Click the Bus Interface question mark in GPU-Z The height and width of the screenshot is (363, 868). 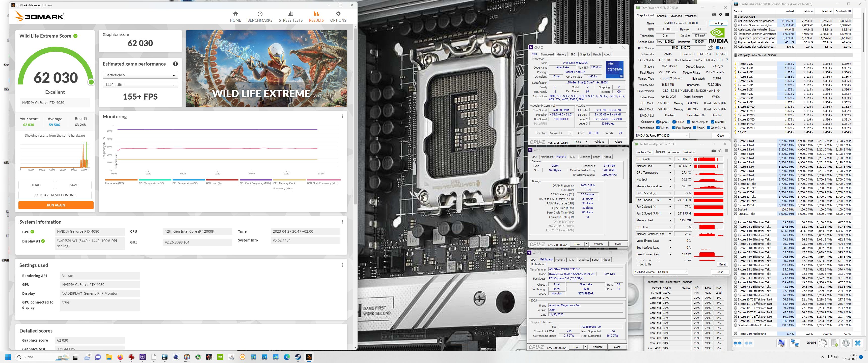[x=727, y=60]
